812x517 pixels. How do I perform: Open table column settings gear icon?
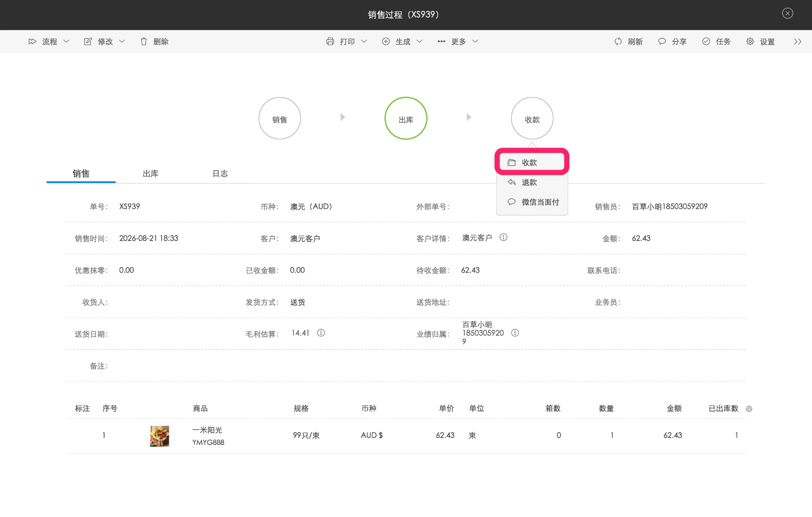click(749, 409)
